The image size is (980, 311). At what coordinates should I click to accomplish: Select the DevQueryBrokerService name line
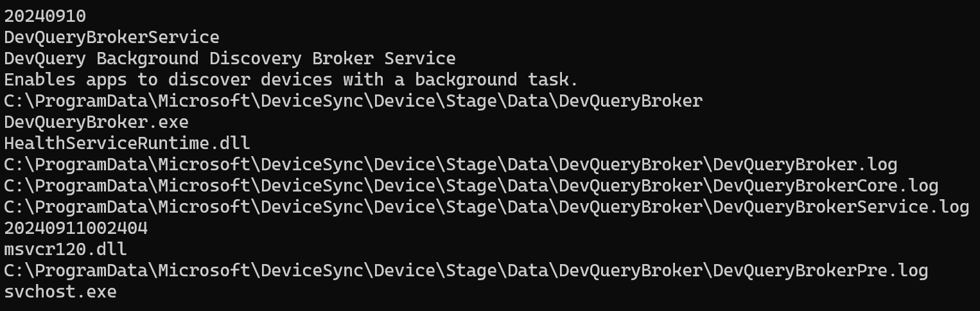(x=111, y=37)
